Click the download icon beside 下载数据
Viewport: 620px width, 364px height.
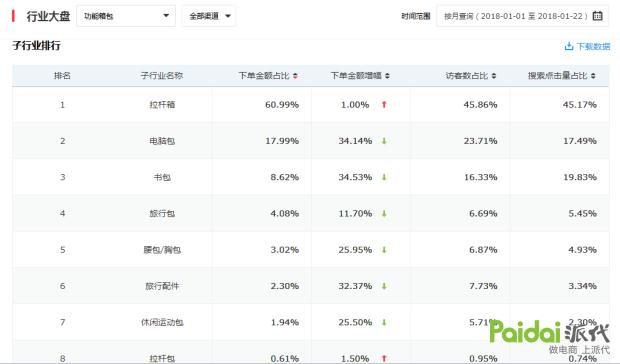click(x=569, y=46)
